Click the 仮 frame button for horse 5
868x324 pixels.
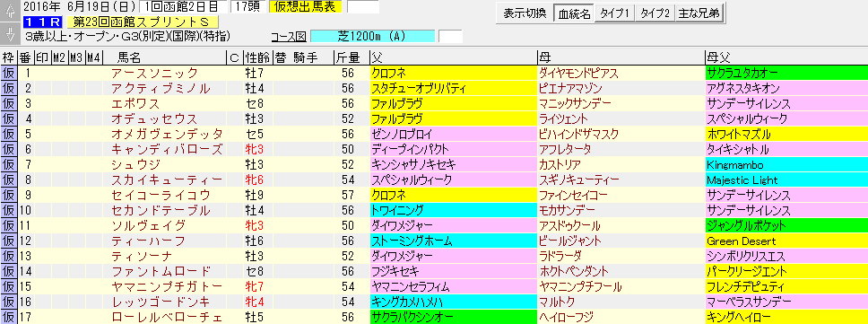click(x=9, y=135)
